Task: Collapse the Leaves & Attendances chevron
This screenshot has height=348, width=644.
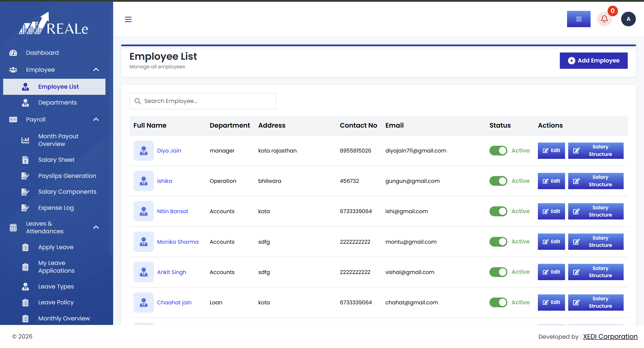Action: pos(96,227)
